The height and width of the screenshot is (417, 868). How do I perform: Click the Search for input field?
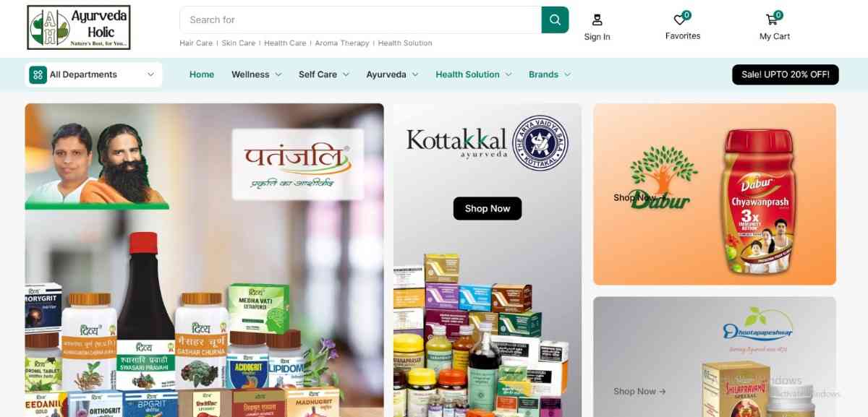coord(360,20)
